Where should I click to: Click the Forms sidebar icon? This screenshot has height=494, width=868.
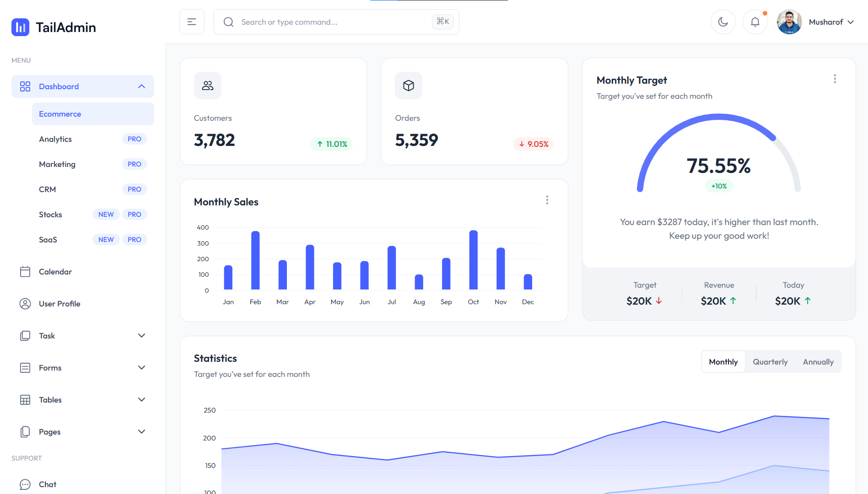25,368
